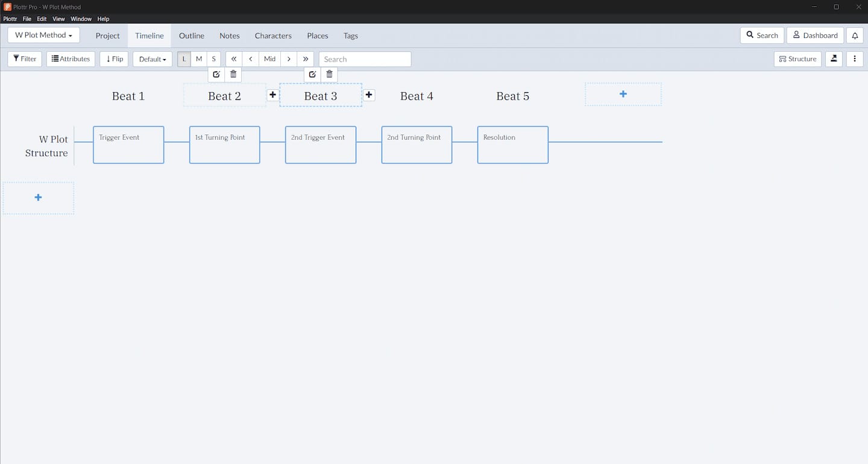Open the three-dot more options menu
868x464 pixels.
pos(855,59)
